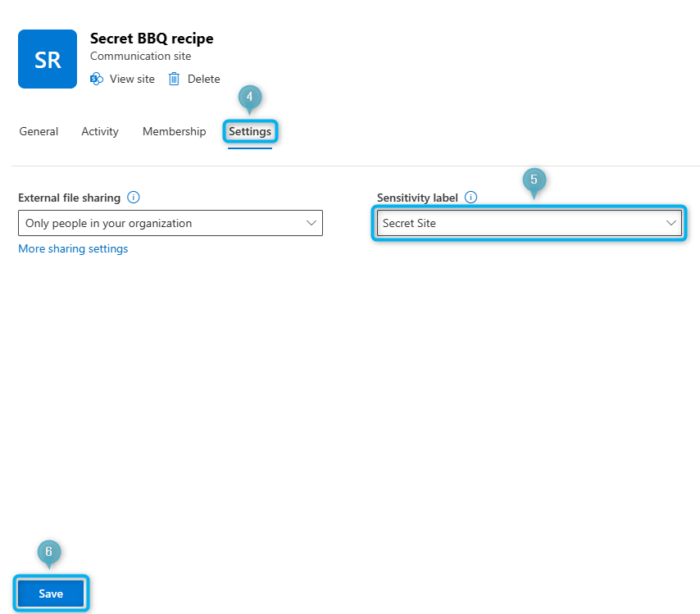Click the SharePoint icon beside View site
The image size is (700, 614).
click(x=97, y=79)
